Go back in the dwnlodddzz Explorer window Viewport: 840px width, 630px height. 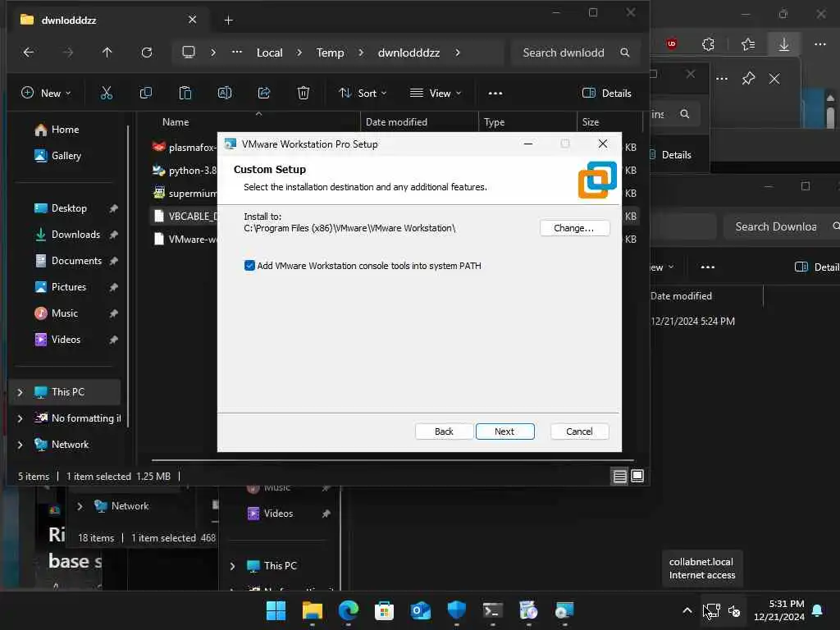(29, 52)
